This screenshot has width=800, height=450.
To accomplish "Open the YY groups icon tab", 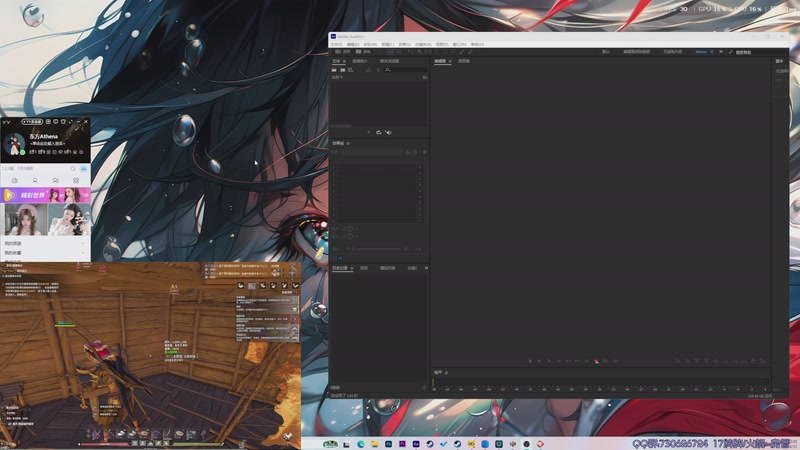I will (56, 181).
